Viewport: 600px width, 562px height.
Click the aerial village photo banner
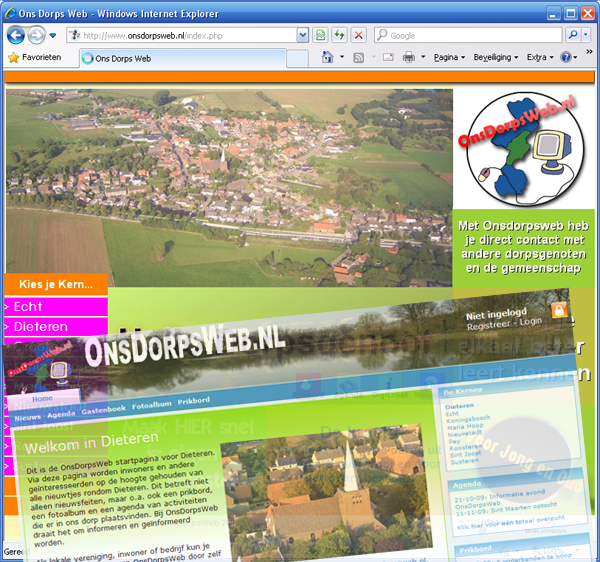[x=229, y=187]
